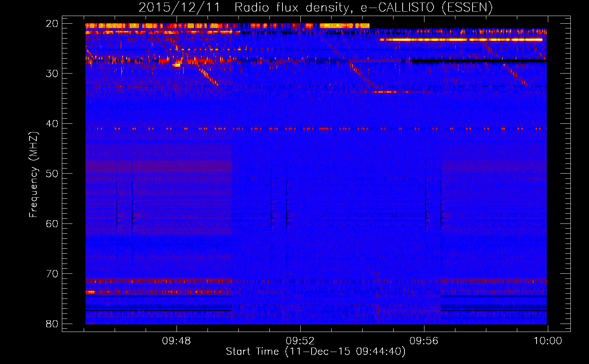The image size is (589, 364).
Task: Click the 09:56 time tick label
Action: click(424, 341)
